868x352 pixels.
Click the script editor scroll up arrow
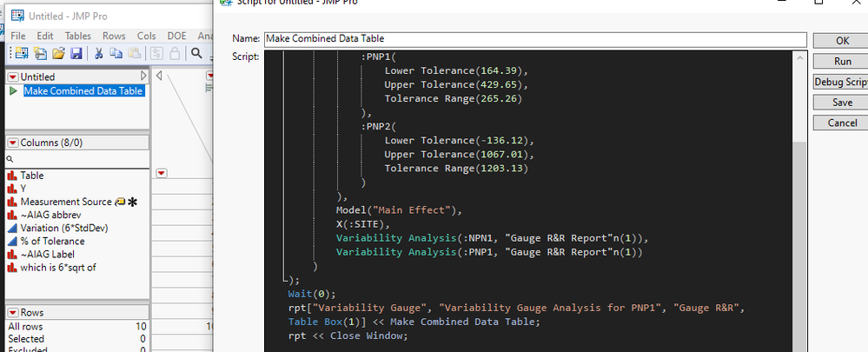click(x=799, y=57)
